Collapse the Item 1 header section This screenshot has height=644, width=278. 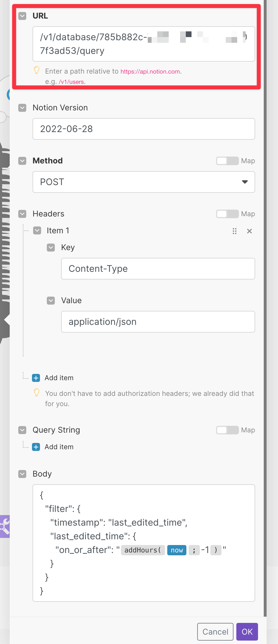pyautogui.click(x=37, y=230)
